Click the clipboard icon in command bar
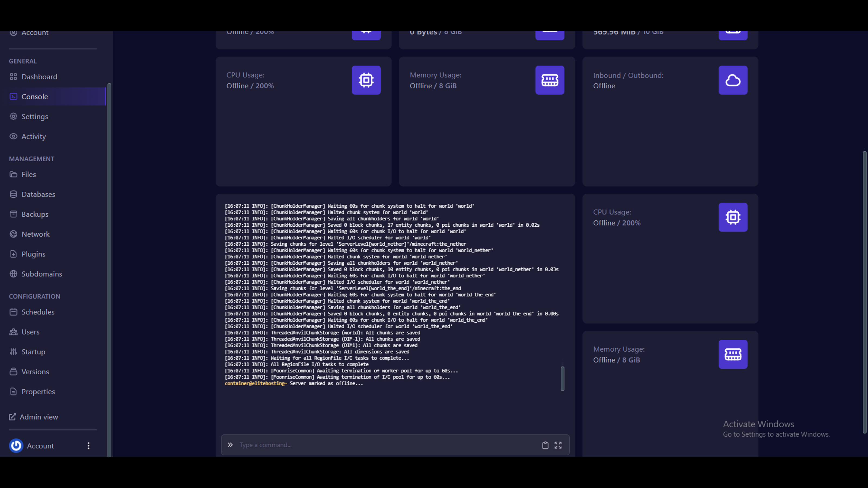Image resolution: width=868 pixels, height=488 pixels. [x=545, y=445]
